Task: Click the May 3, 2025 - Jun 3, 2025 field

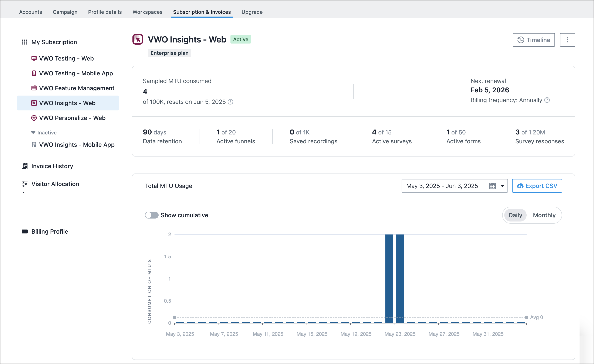Action: (454, 186)
